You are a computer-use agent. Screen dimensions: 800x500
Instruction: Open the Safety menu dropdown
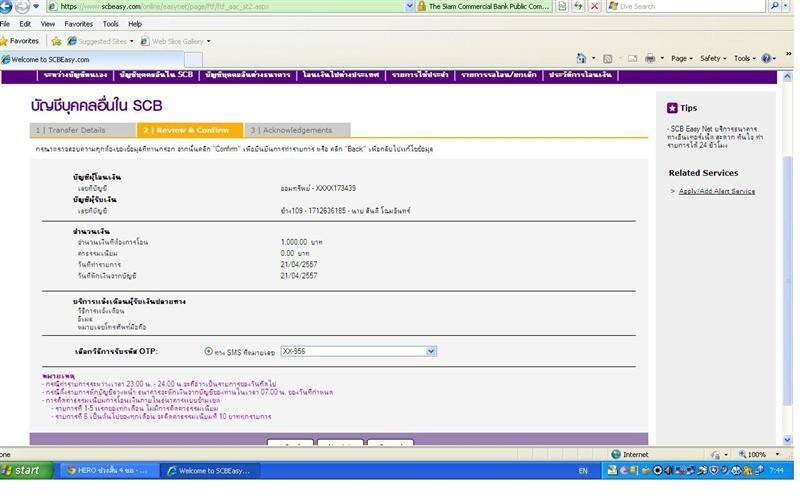(714, 59)
